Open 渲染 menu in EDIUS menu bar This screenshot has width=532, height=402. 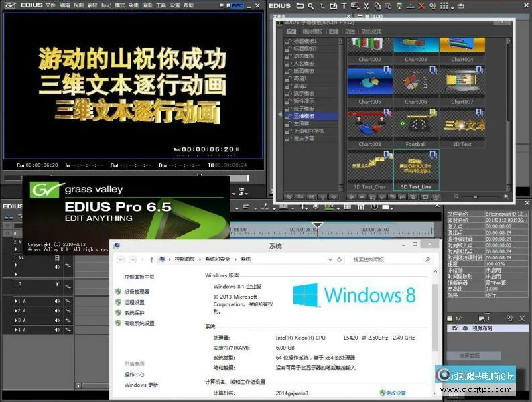click(x=147, y=5)
